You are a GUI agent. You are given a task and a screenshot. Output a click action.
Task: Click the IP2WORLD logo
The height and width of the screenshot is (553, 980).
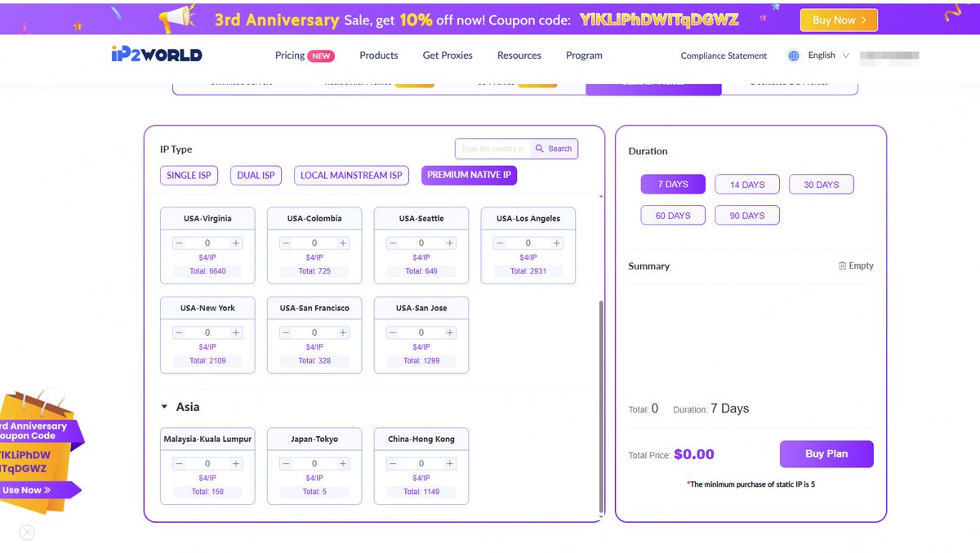pos(157,55)
